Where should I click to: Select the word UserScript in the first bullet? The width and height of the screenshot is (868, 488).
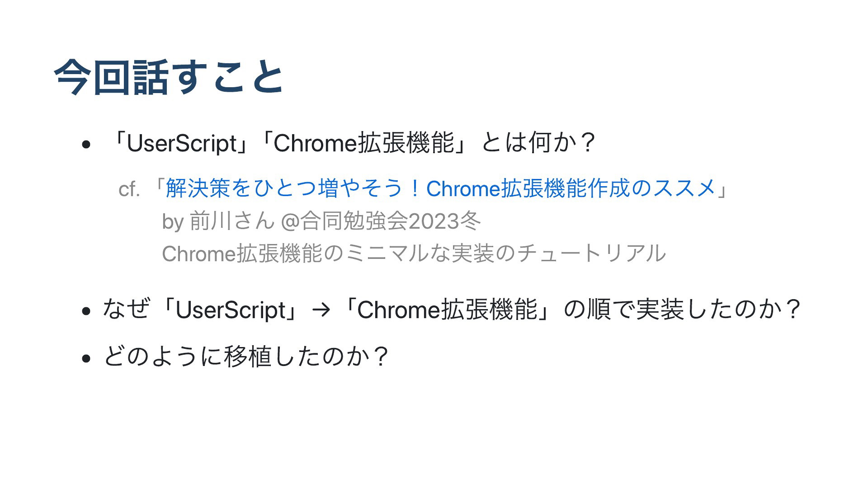(x=182, y=144)
